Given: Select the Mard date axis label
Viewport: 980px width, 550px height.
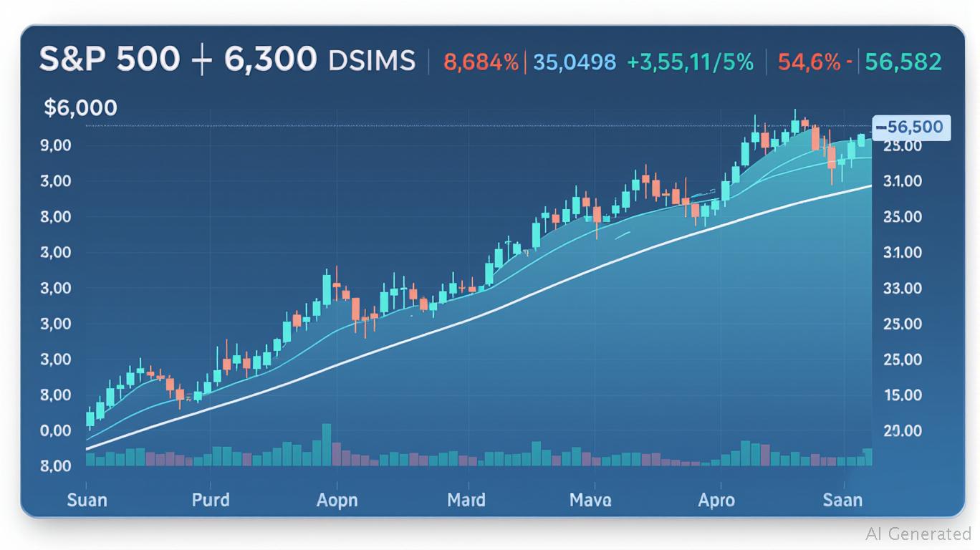Looking at the screenshot, I should [x=466, y=499].
